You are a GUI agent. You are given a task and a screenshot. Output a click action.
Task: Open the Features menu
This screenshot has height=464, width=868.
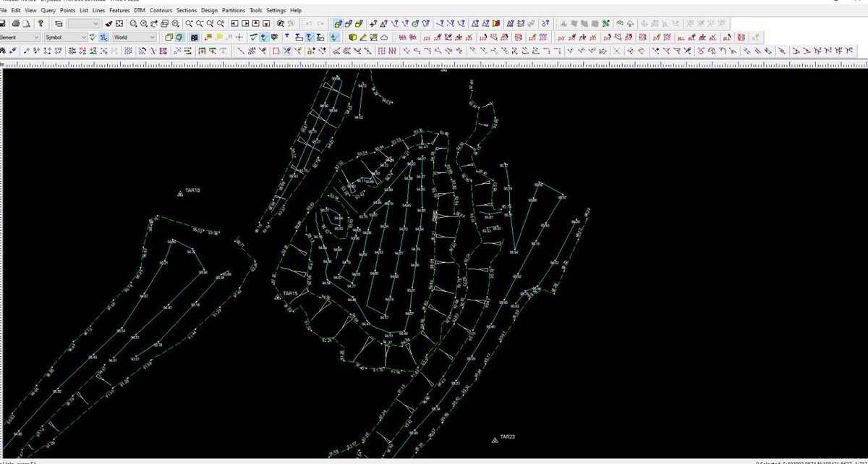click(x=119, y=12)
